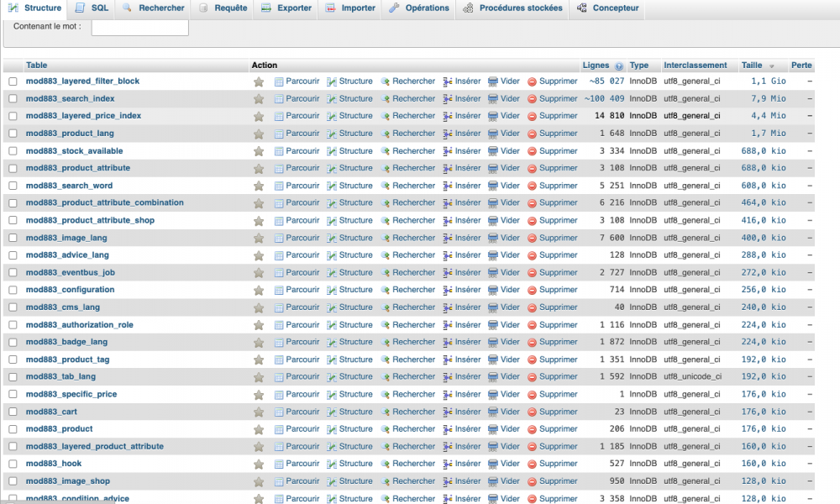Red delete icon for mod883_configuration
Screen dimensions: 840x504
coord(532,291)
